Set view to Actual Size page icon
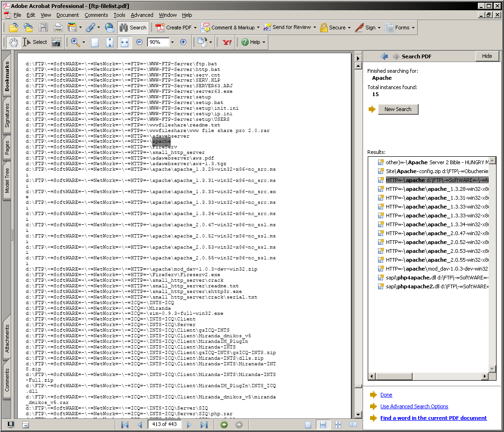The width and height of the screenshot is (504, 432). [x=94, y=42]
